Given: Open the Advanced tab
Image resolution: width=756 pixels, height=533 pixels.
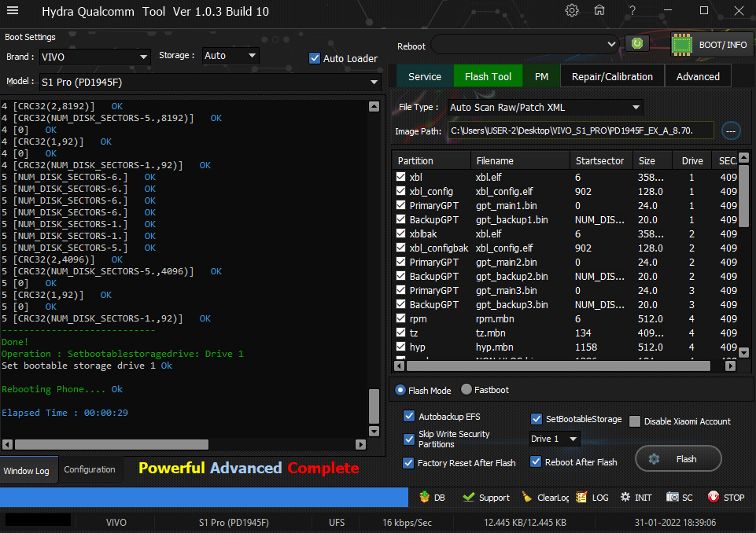Looking at the screenshot, I should coord(698,76).
